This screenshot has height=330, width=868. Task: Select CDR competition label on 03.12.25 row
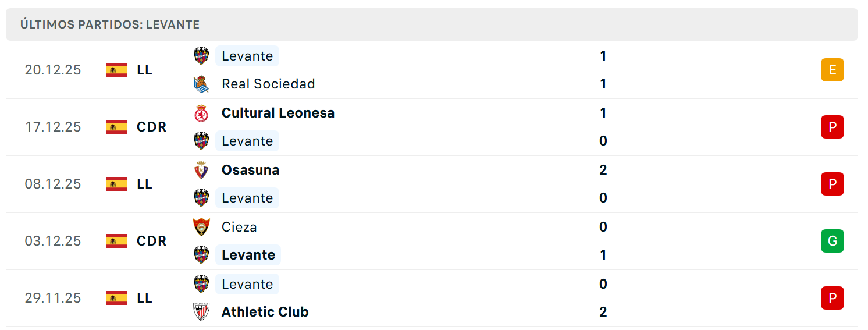(151, 241)
